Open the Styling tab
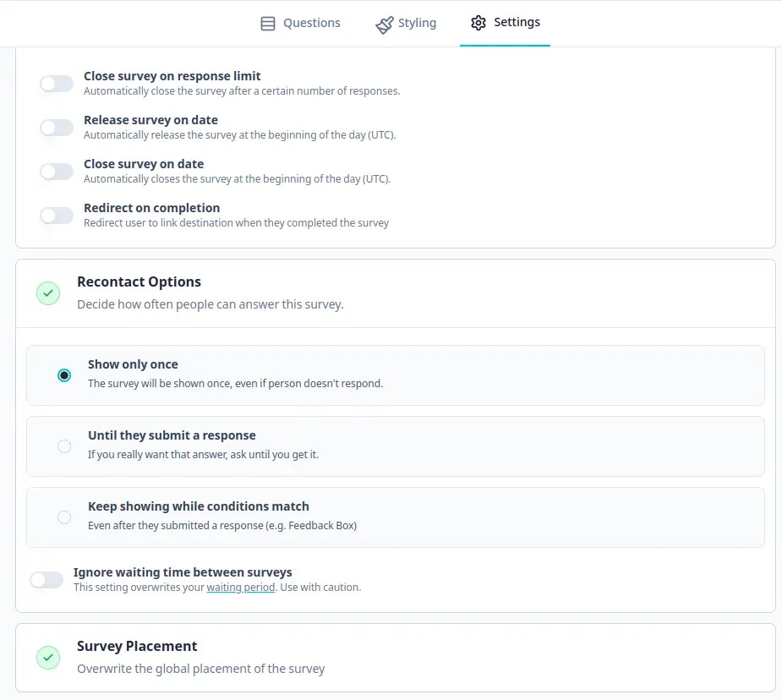This screenshot has height=700, width=782. pos(406,23)
